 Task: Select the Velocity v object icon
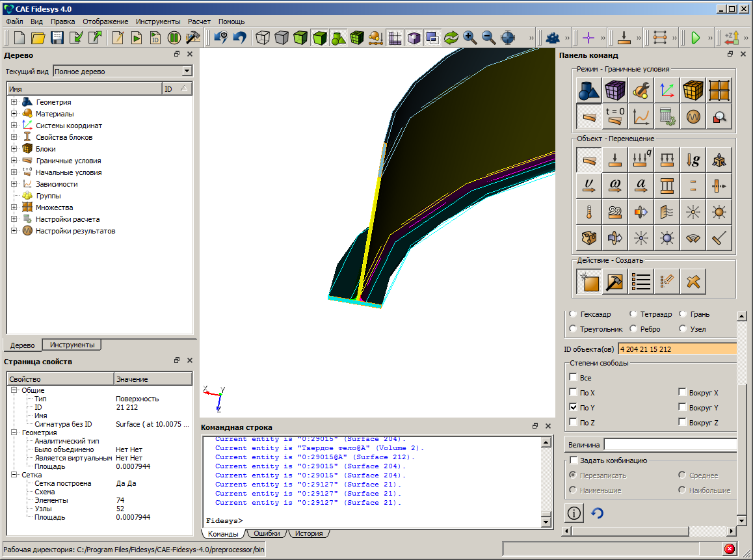coord(588,185)
